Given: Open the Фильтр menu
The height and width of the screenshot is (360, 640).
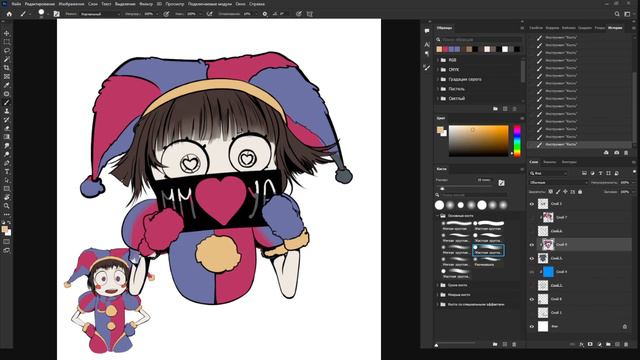Looking at the screenshot, I should pyautogui.click(x=146, y=4).
